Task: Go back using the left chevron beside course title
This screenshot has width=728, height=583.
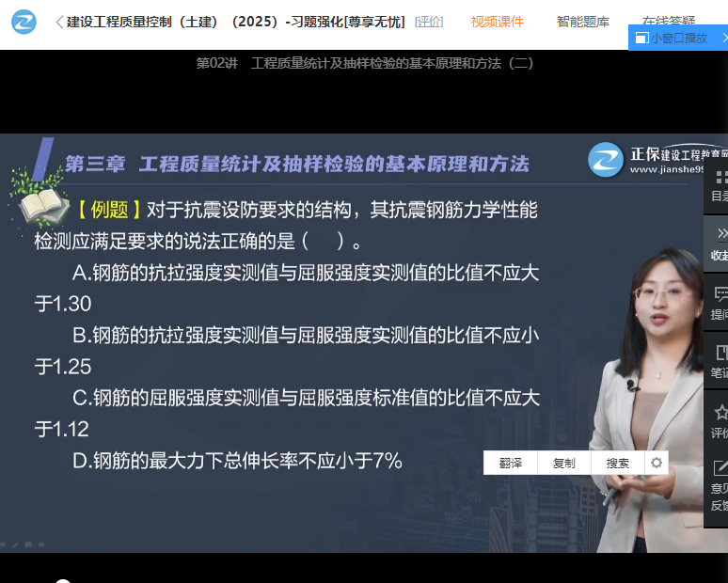Action: [x=59, y=22]
